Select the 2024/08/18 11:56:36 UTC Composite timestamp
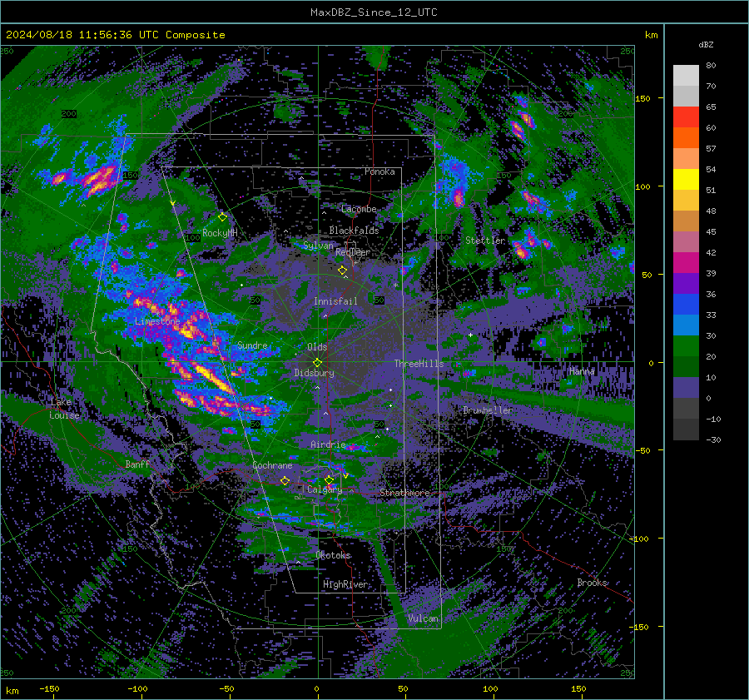The height and width of the screenshot is (700, 749). 116,35
